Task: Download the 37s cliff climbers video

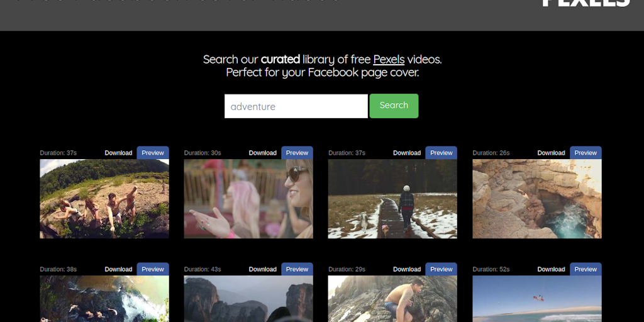Action: tap(118, 153)
